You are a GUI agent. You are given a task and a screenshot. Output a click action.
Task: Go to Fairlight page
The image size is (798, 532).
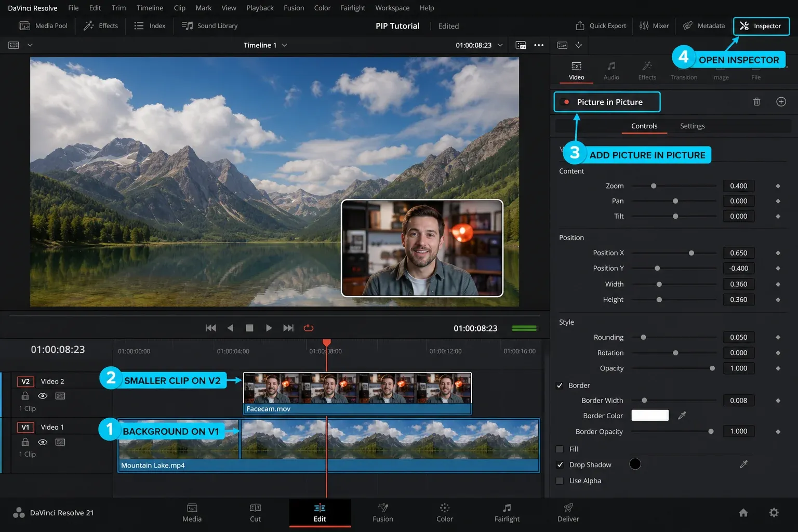pos(507,513)
